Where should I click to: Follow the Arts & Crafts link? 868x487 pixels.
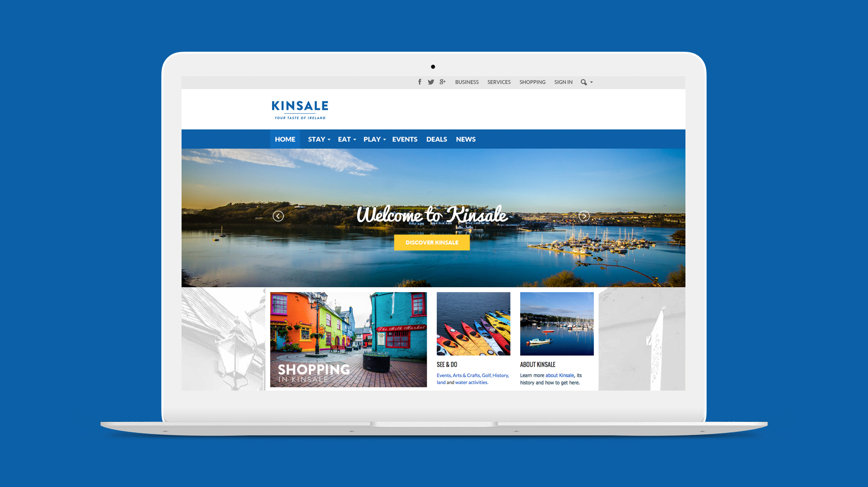[466, 376]
